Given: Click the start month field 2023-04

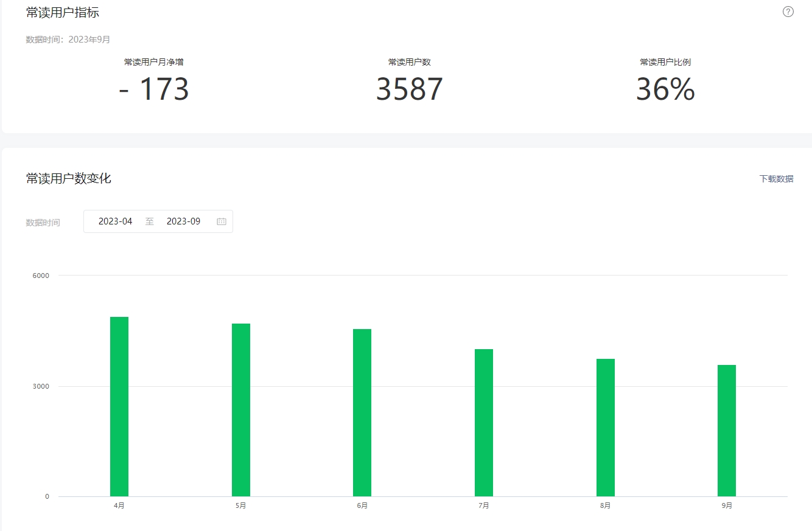Looking at the screenshot, I should (x=116, y=221).
